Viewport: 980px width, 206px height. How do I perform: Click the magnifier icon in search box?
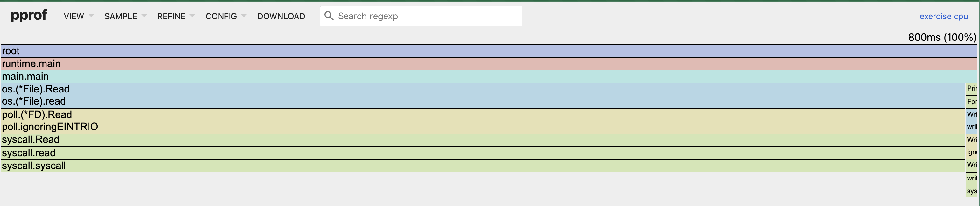(329, 16)
